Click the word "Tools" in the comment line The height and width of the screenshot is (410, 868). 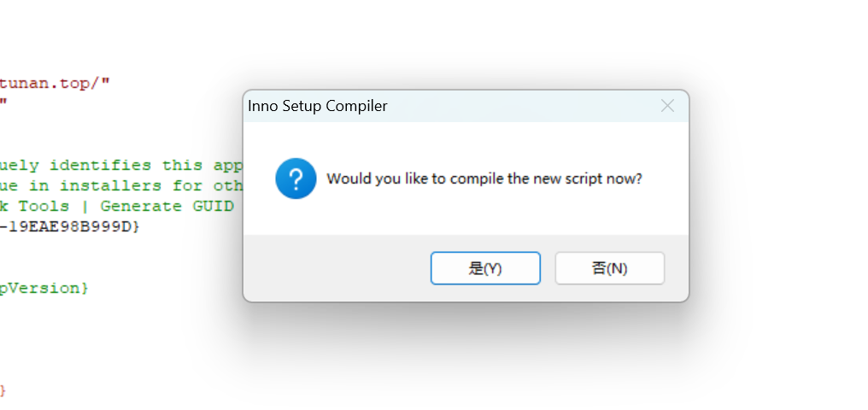click(x=44, y=206)
